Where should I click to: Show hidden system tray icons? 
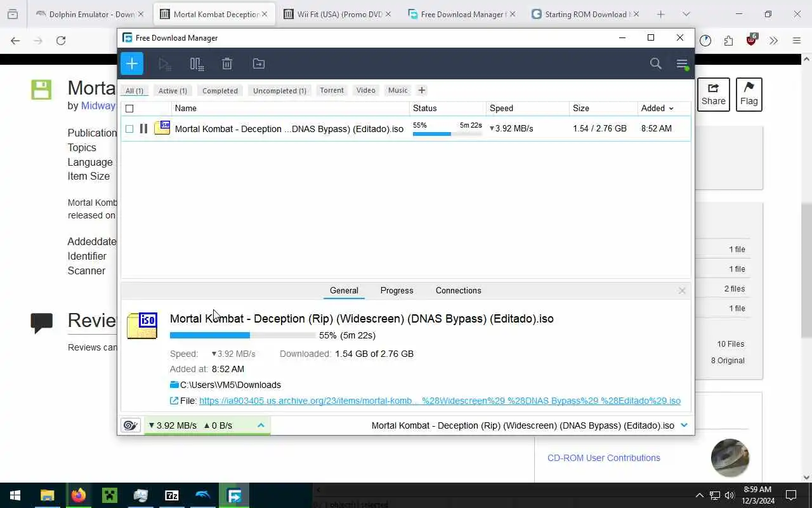[x=700, y=495]
